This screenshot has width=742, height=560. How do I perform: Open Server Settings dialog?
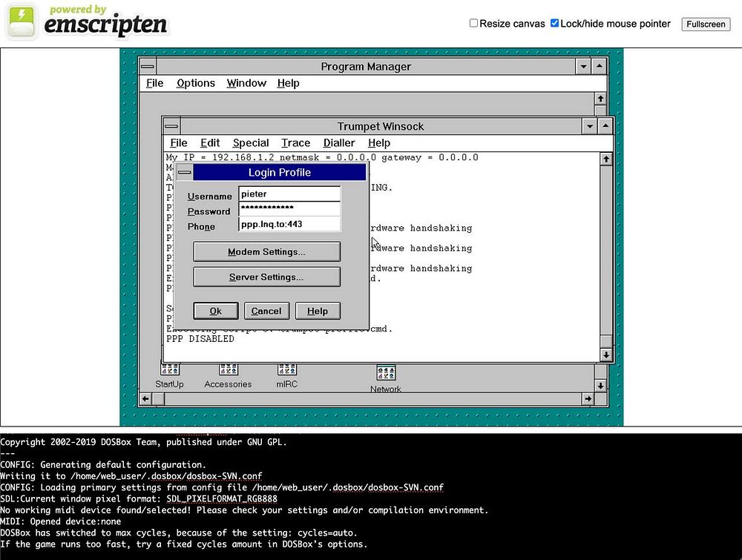click(x=266, y=277)
